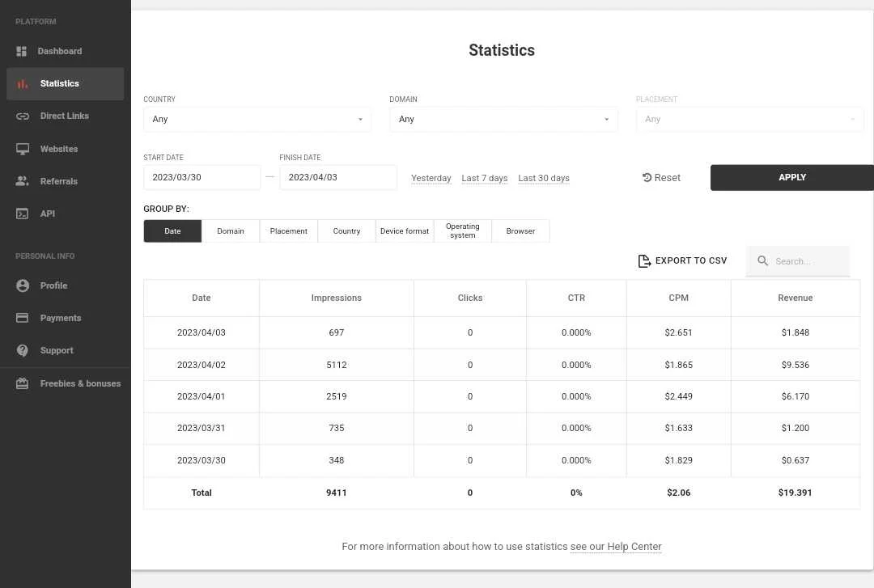The height and width of the screenshot is (588, 874).
Task: Click the CTR column header
Action: coord(576,298)
